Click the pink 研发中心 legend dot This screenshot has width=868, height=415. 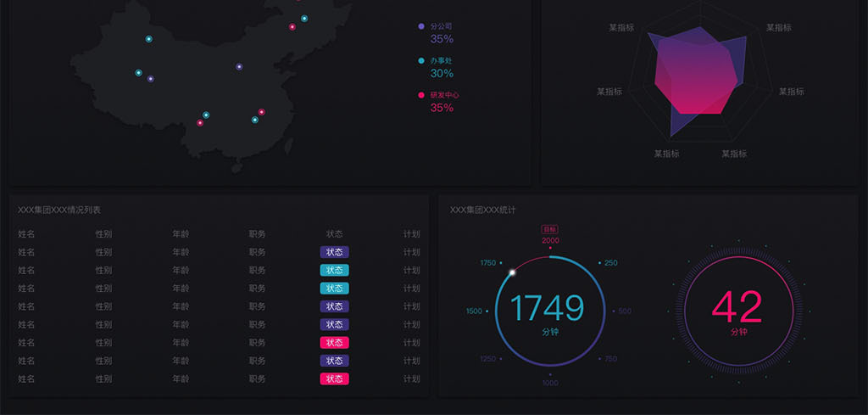[x=421, y=95]
